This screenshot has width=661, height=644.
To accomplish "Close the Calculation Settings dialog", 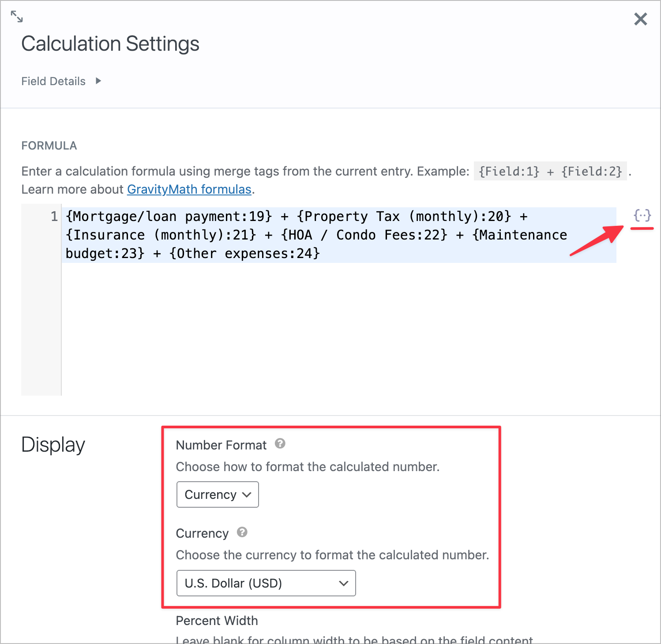I will [x=640, y=19].
